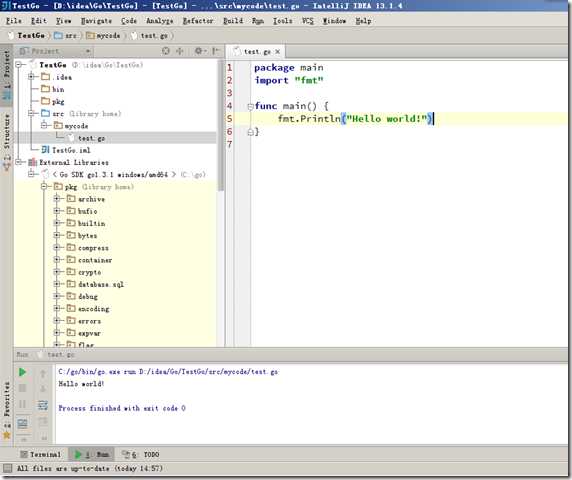Collapse the mycode folder node
Image resolution: width=572 pixels, height=480 pixels.
[x=44, y=125]
